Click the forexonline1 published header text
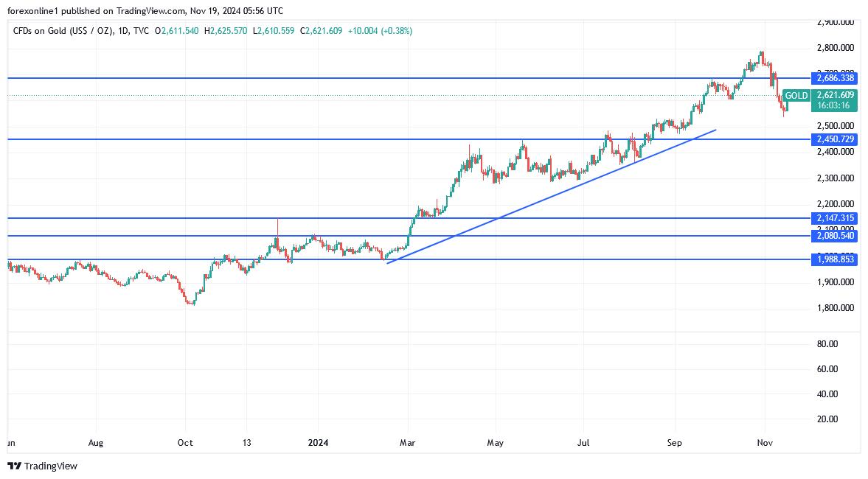Screen dimensions: 868x479 pyautogui.click(x=145, y=10)
